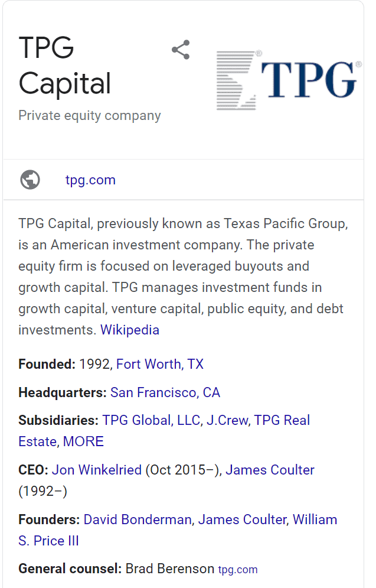Click the share icon
This screenshot has width=376, height=588.
click(x=181, y=50)
